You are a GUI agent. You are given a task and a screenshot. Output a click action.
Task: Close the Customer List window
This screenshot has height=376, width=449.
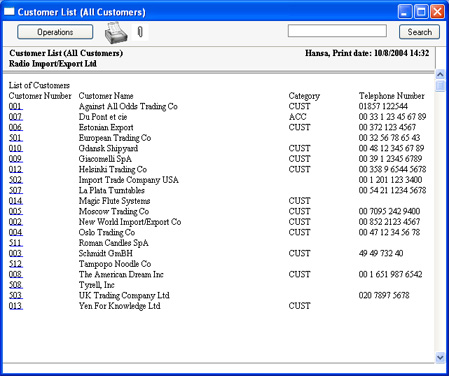click(x=437, y=12)
